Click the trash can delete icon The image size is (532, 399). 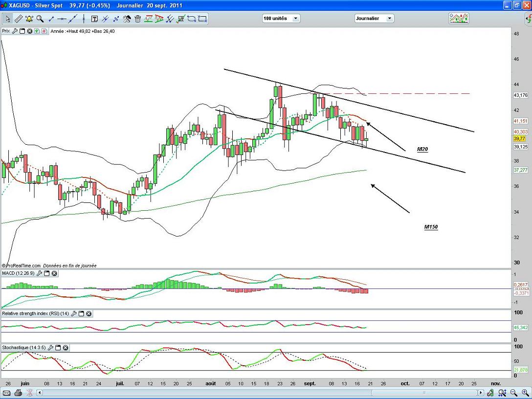[x=137, y=19]
